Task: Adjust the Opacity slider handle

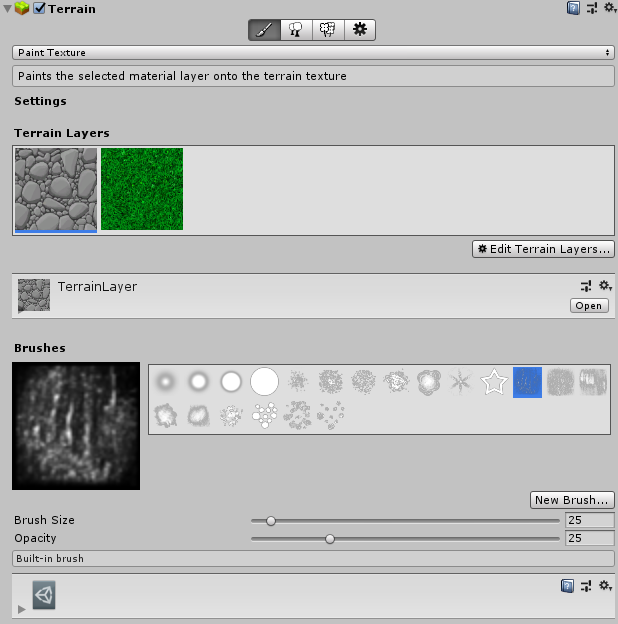Action: click(330, 539)
